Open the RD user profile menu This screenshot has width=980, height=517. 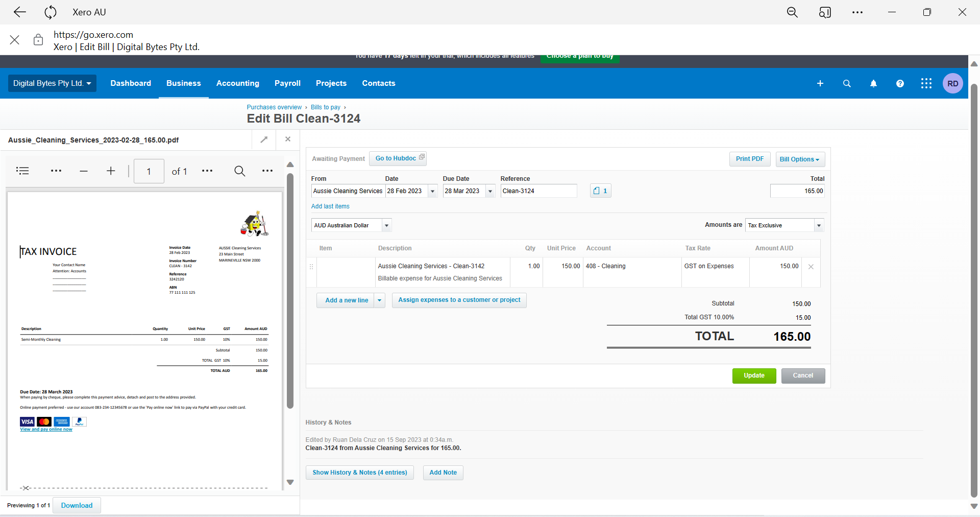953,83
